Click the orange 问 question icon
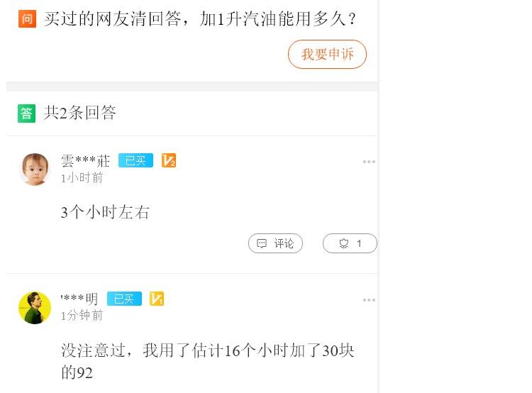The height and width of the screenshot is (393, 532). pyautogui.click(x=27, y=19)
